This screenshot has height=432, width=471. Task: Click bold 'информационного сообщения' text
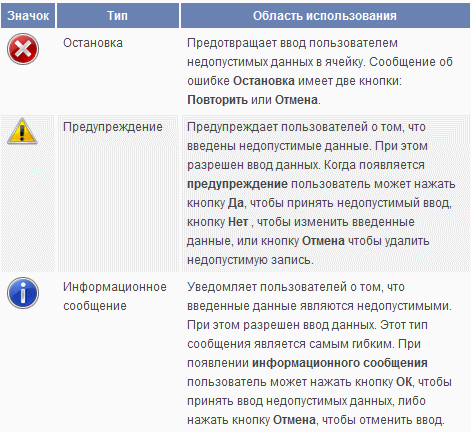click(x=340, y=363)
